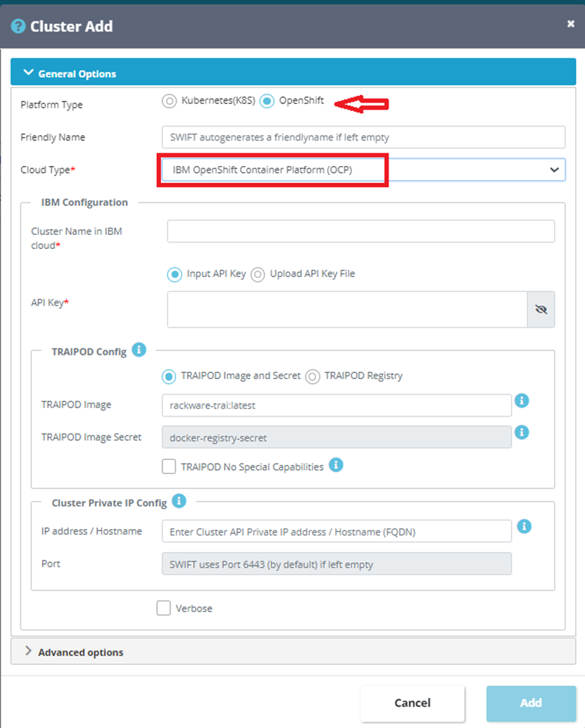This screenshot has width=585, height=728.
Task: Click the Cancel button
Action: click(413, 703)
